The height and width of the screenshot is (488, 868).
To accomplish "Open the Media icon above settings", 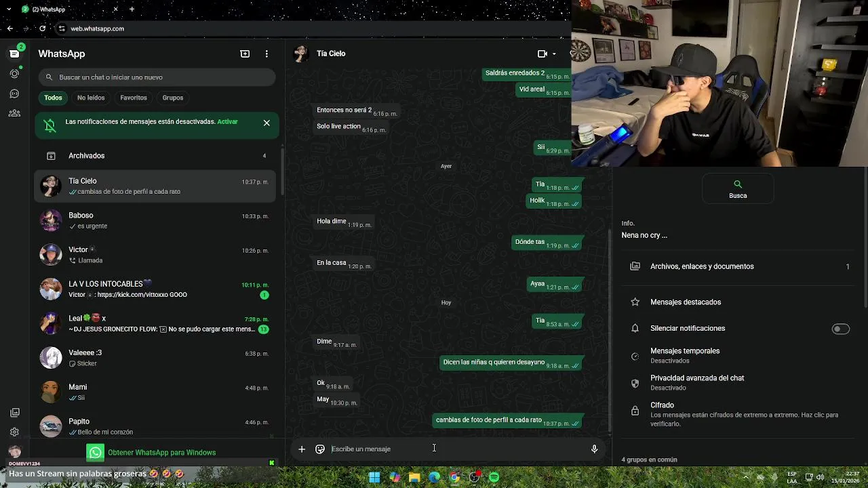I will click(14, 412).
